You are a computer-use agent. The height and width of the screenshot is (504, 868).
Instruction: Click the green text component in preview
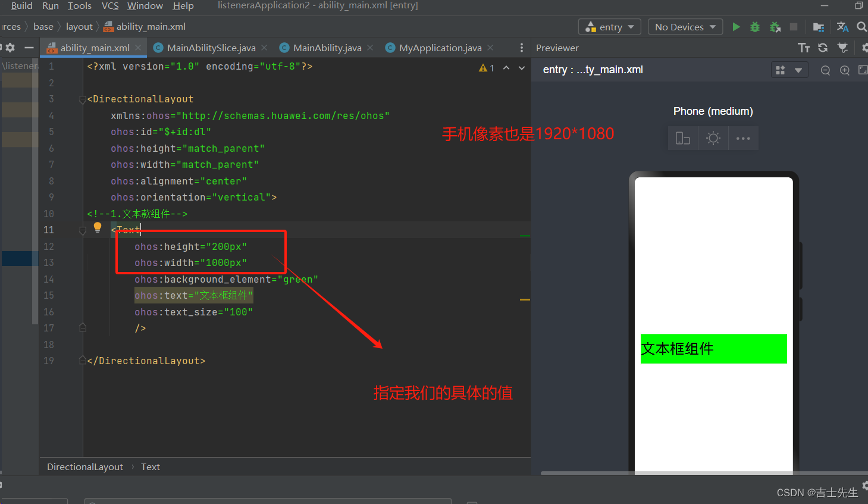coord(713,349)
